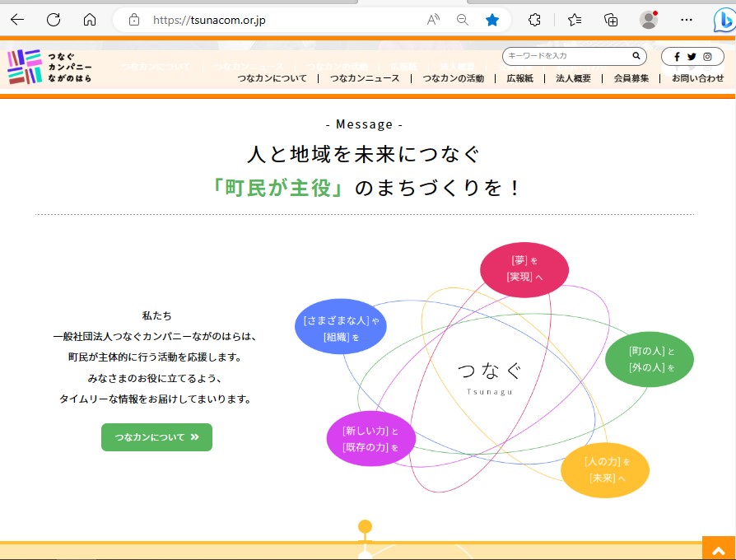Open the site's Facebook icon
736x560 pixels.
click(678, 57)
